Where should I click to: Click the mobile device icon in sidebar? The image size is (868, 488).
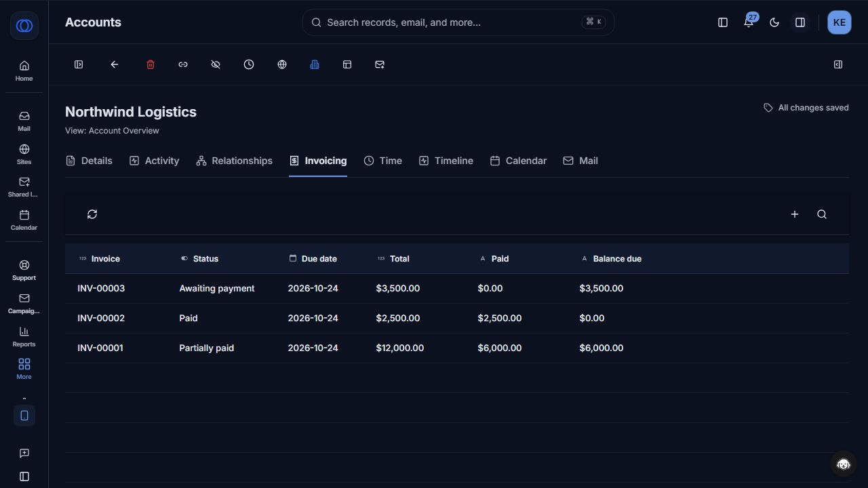[x=24, y=415]
